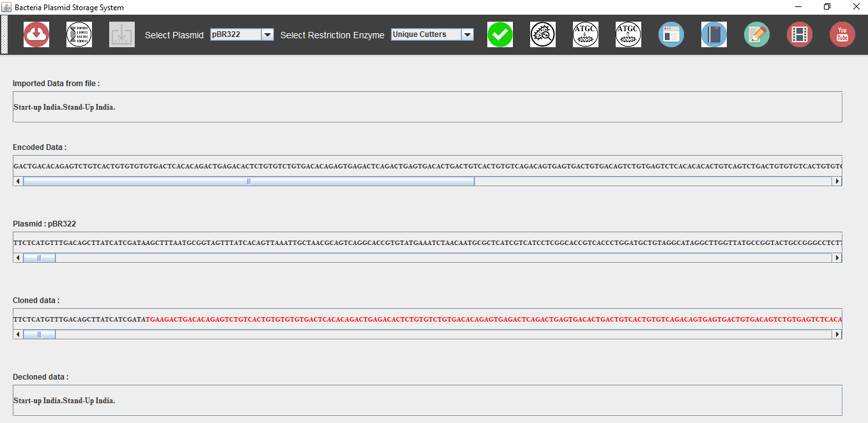Click left arrow of Plasmid scrollbar
Image resolution: width=868 pixels, height=423 pixels.
[x=18, y=258]
